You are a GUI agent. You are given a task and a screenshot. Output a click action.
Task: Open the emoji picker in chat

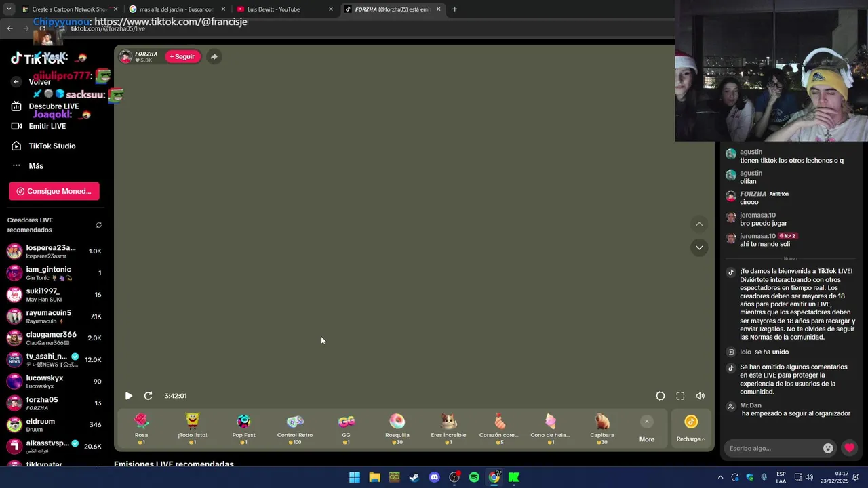[828, 448]
